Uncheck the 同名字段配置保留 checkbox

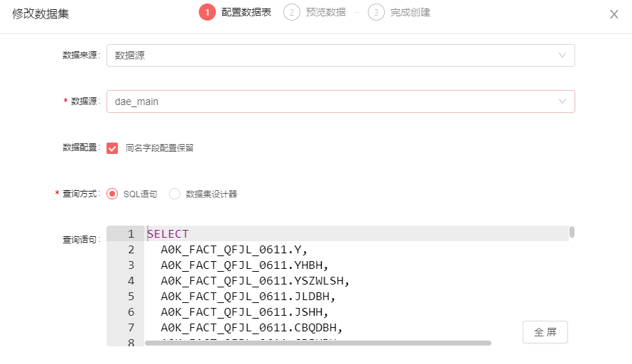click(112, 148)
